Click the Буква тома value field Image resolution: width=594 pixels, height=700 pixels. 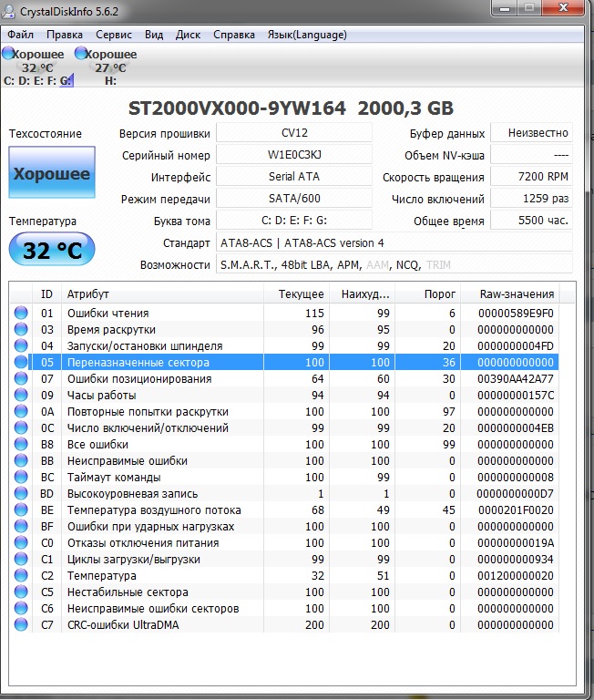294,220
